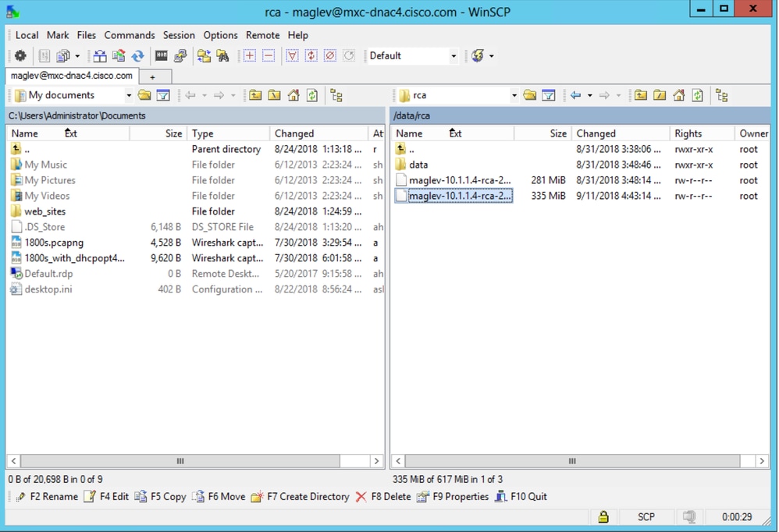Select the web_sites local folder
This screenshot has width=779, height=532.
[44, 211]
